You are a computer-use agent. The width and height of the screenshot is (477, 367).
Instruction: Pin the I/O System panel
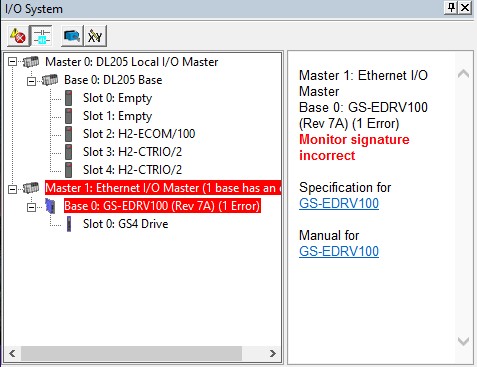coord(451,7)
